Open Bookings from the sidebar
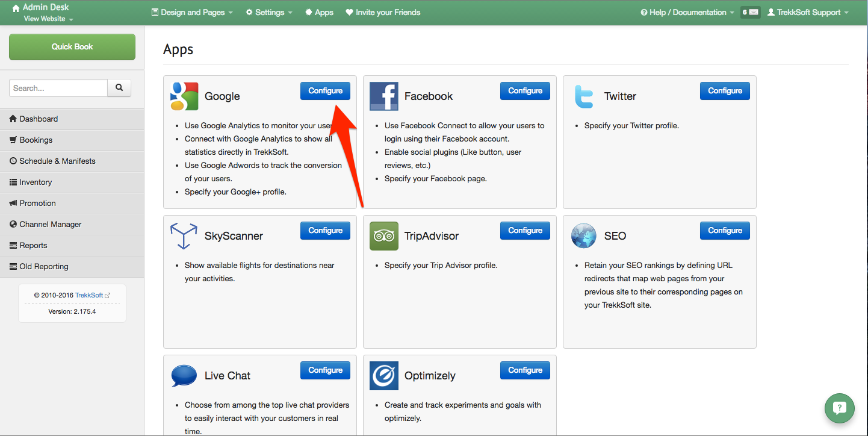 (x=72, y=140)
